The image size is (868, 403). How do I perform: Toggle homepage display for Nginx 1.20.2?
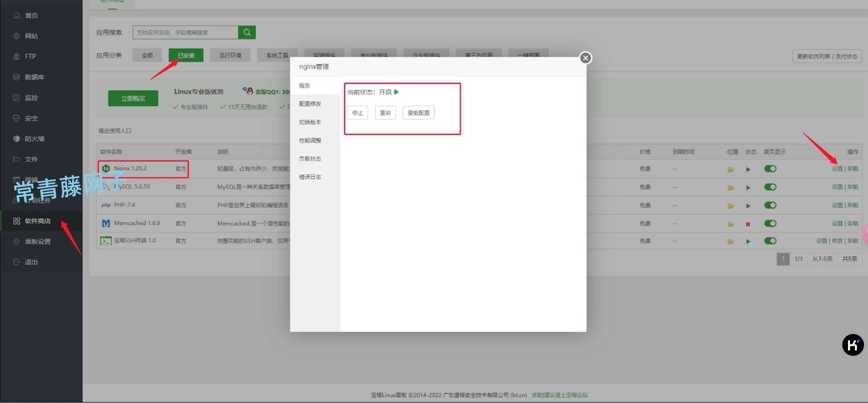point(770,169)
